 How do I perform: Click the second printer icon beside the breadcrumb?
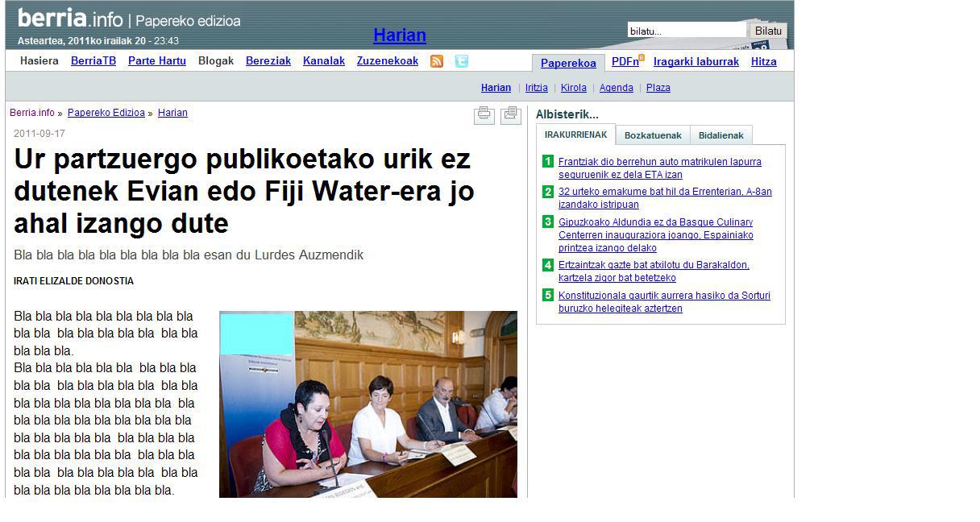510,114
